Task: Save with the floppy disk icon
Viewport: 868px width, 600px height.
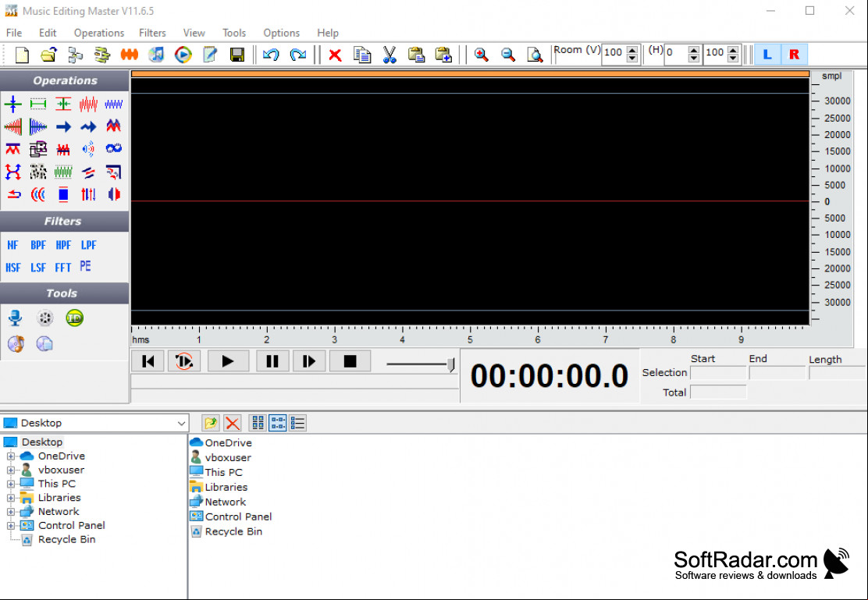Action: click(x=237, y=55)
